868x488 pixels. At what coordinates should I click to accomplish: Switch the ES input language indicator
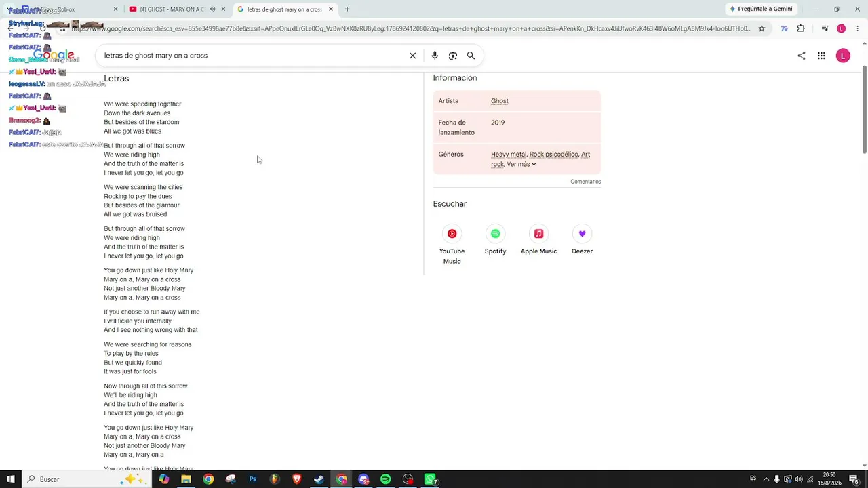coord(753,479)
